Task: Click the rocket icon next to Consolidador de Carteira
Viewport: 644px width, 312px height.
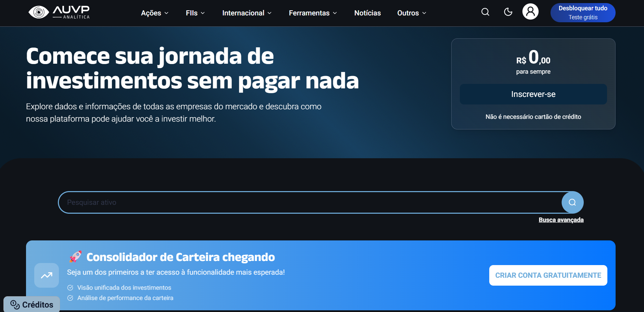Action: [75, 257]
